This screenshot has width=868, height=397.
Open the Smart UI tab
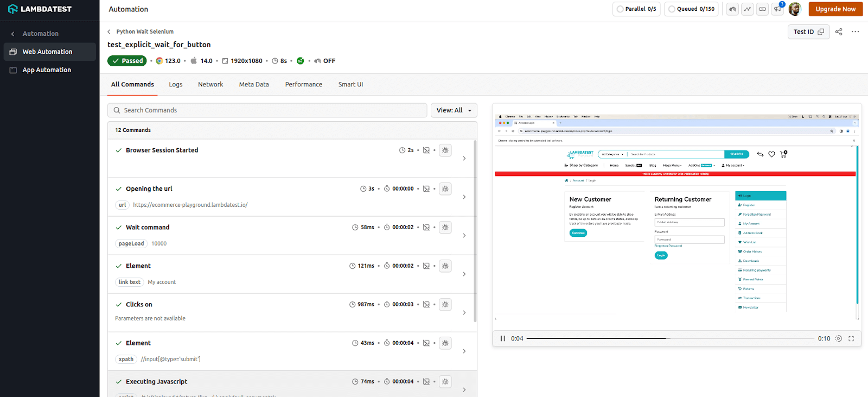[350, 85]
